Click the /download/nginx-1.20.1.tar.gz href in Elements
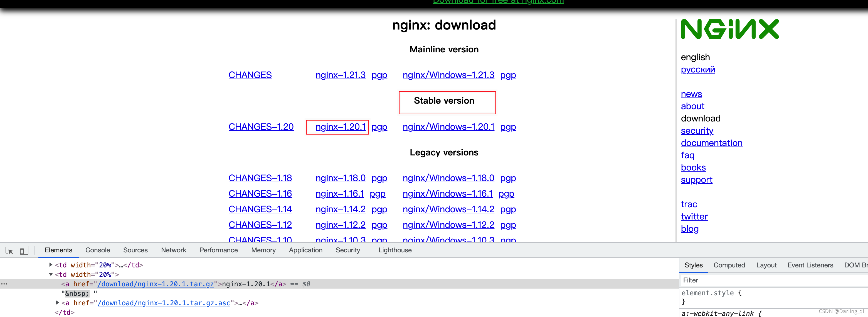Screen dimensions: 868x317 click(x=156, y=284)
